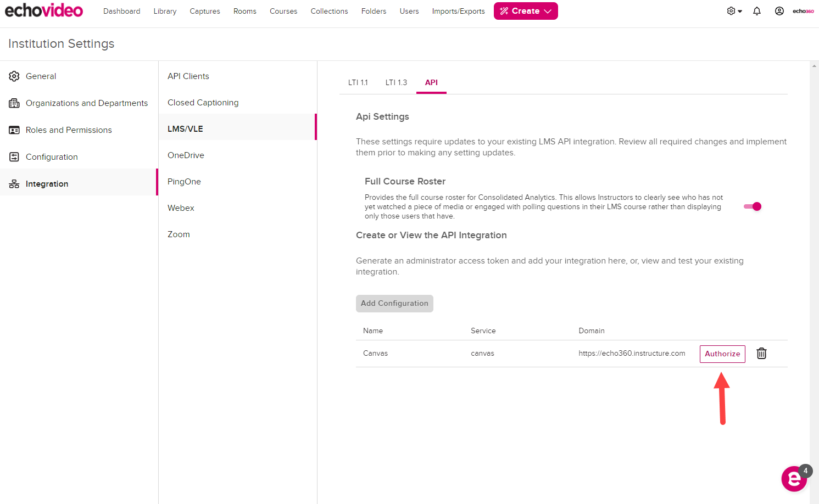Switch to the LTI 1.3 tab

click(396, 82)
